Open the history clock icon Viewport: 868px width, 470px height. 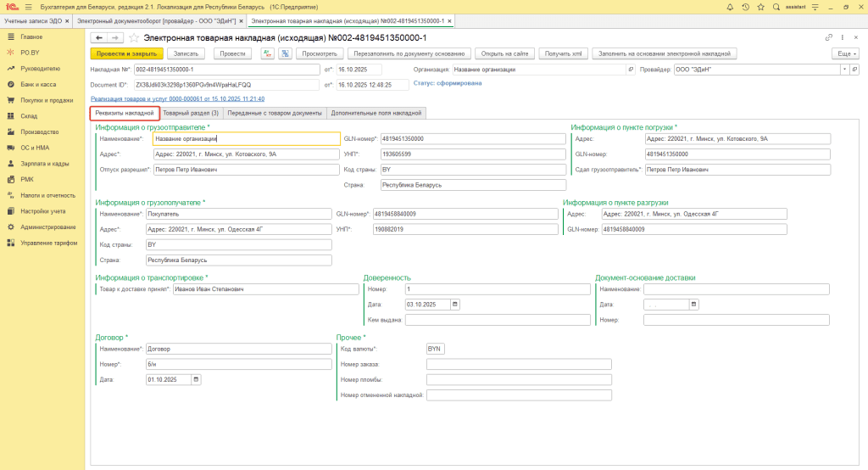745,6
